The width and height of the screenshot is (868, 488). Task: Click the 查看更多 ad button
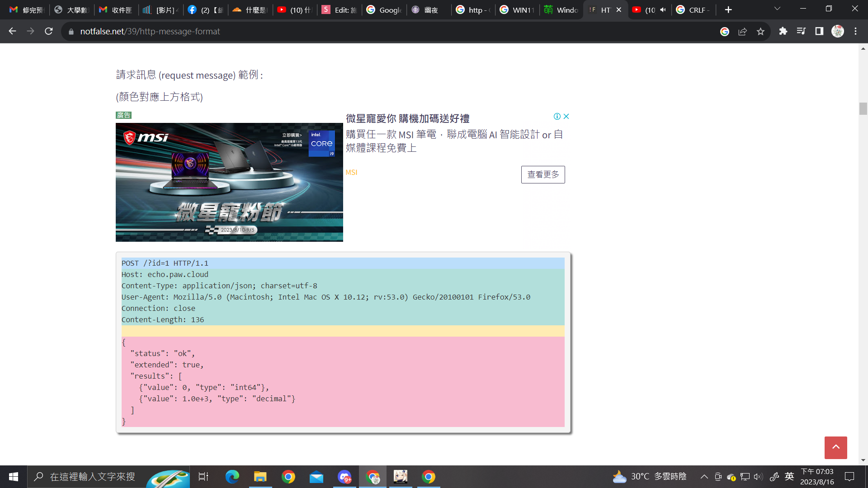[542, 174]
